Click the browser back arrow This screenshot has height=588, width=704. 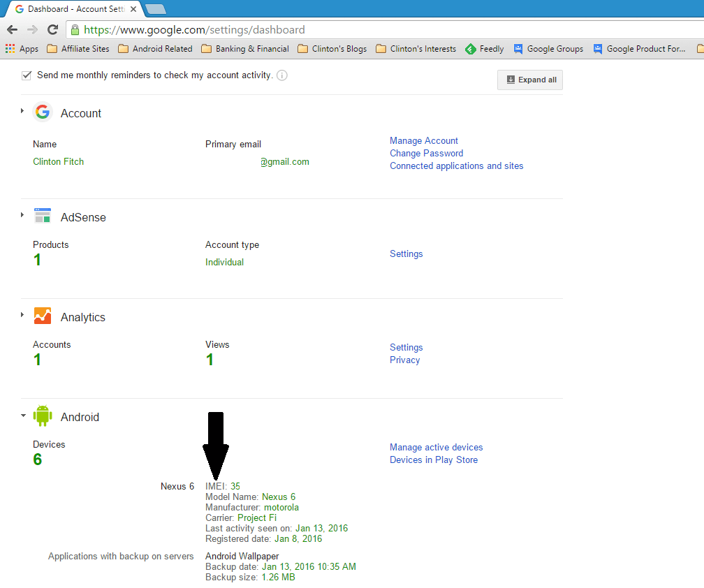point(12,29)
